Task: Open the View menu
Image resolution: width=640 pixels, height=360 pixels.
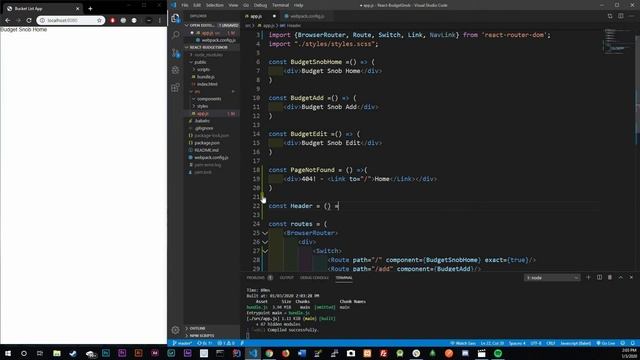Action: (233, 5)
